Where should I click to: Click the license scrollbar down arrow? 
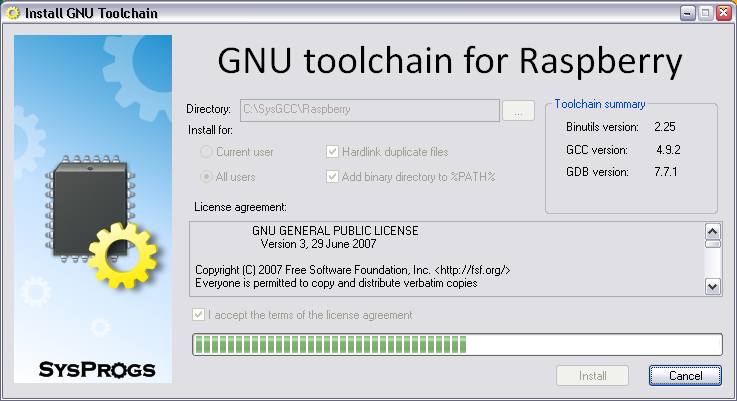tap(713, 286)
